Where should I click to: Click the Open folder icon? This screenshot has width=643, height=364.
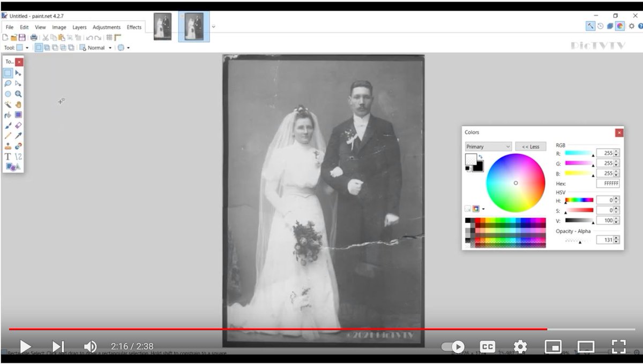14,37
